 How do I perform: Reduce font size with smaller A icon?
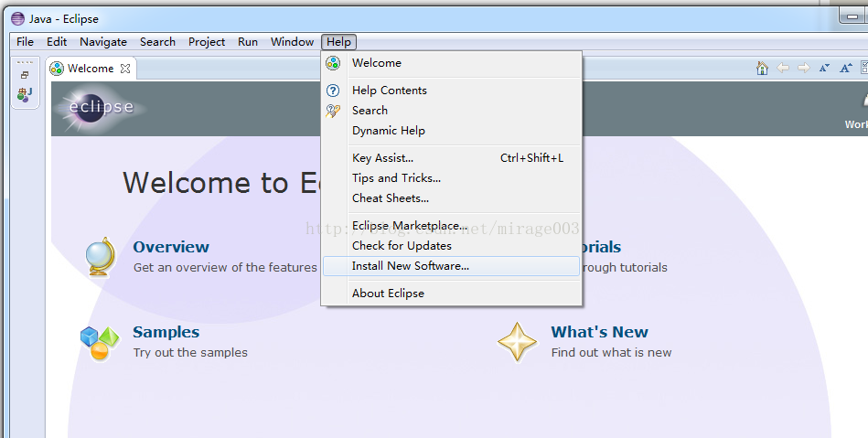(x=824, y=68)
